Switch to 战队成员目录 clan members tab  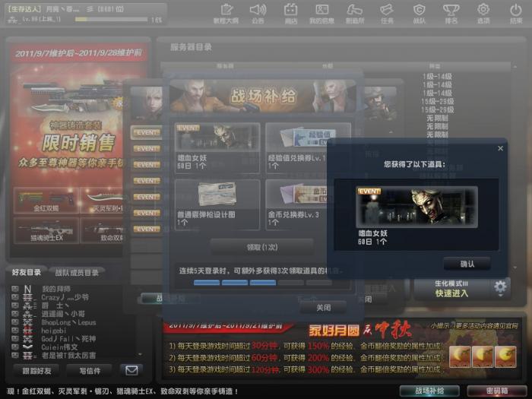tap(77, 272)
